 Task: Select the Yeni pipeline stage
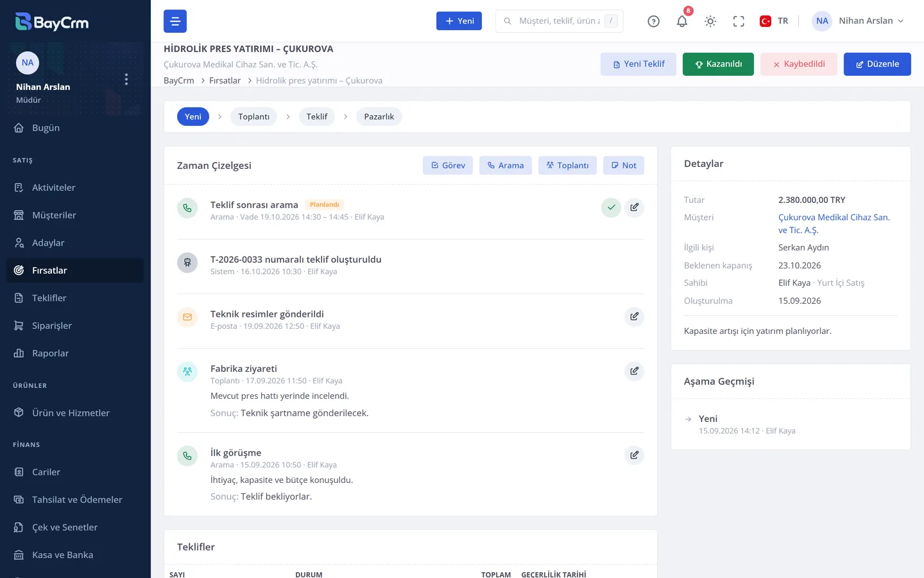point(193,117)
